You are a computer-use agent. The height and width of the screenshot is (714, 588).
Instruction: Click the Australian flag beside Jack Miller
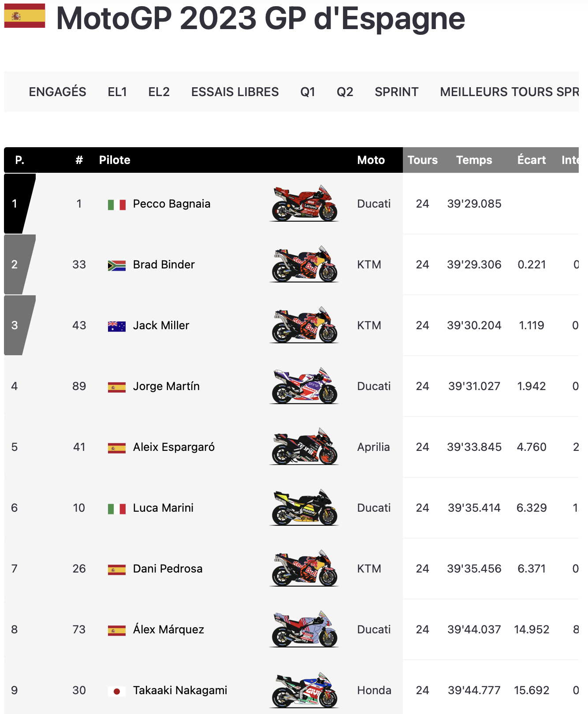pyautogui.click(x=117, y=326)
